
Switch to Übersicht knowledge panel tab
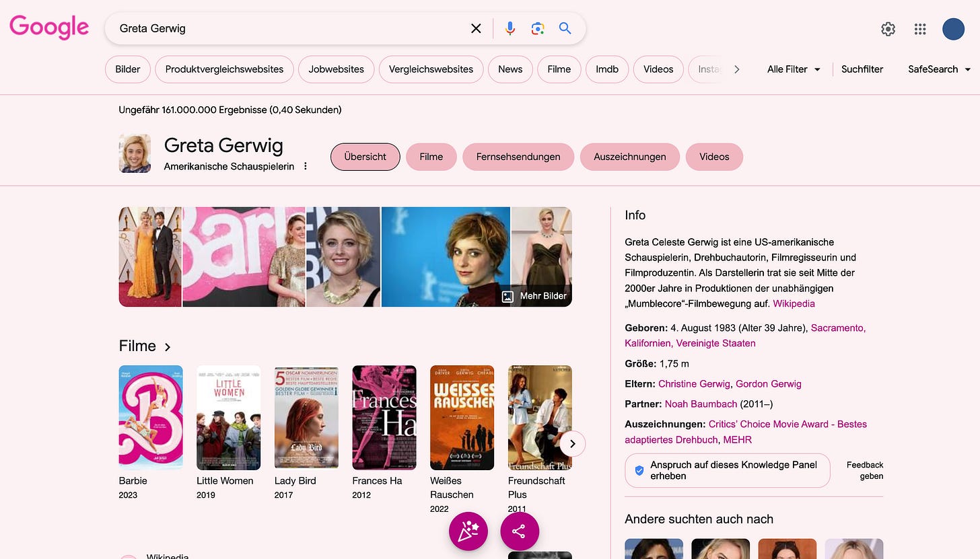tap(365, 157)
